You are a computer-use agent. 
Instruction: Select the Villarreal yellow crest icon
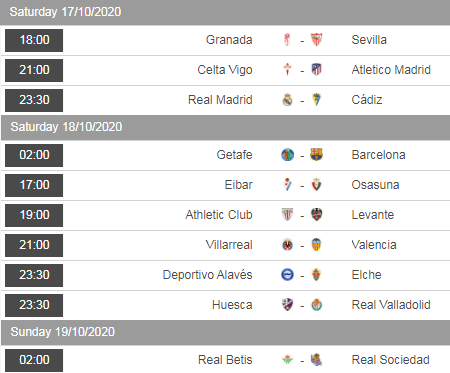(287, 245)
